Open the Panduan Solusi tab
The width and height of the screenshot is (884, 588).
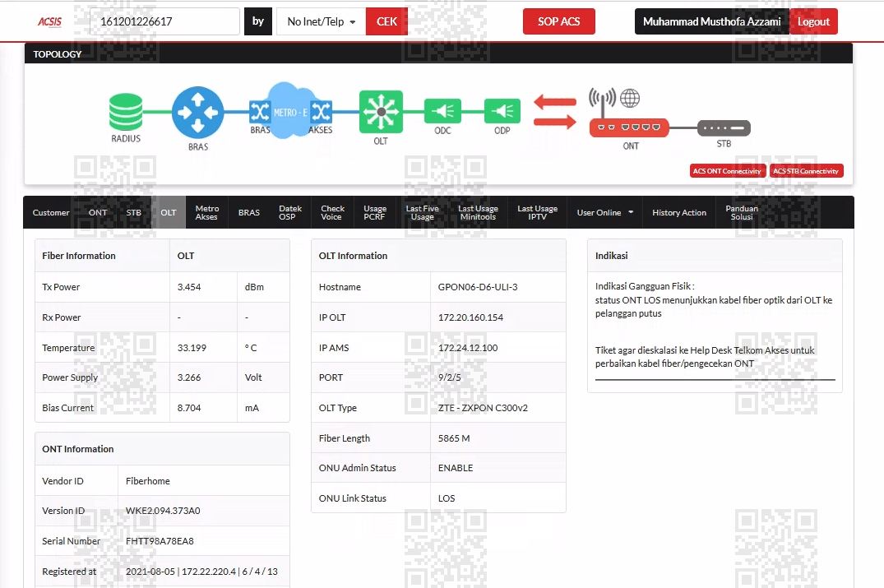(x=742, y=212)
